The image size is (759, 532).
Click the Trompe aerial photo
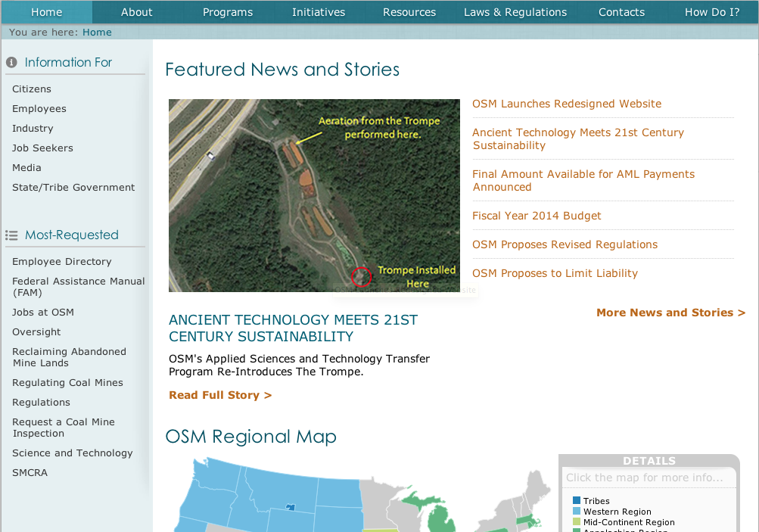pos(314,195)
